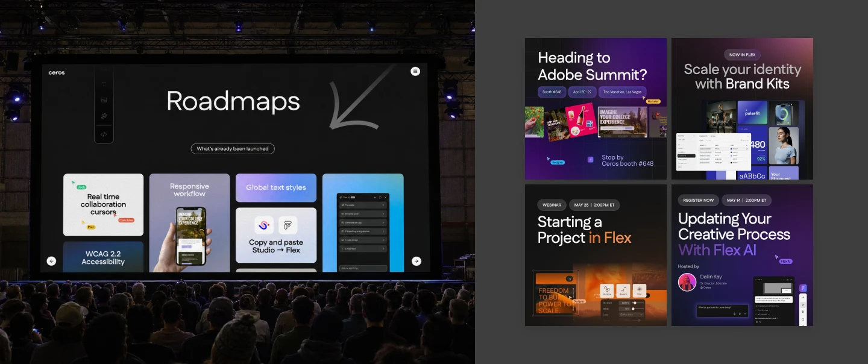Screen dimensions: 868x364
Task: Select the image tool icon in vertical toolbar
Action: pyautogui.click(x=104, y=100)
